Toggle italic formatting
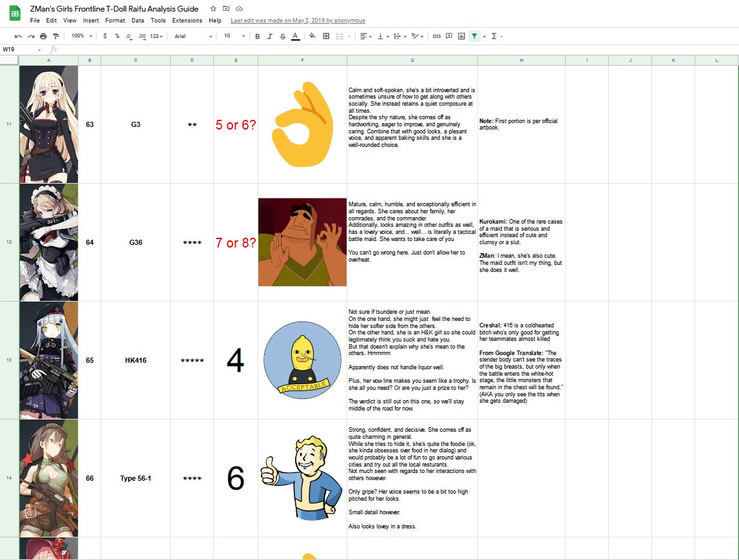Image resolution: width=739 pixels, height=560 pixels. [270, 36]
